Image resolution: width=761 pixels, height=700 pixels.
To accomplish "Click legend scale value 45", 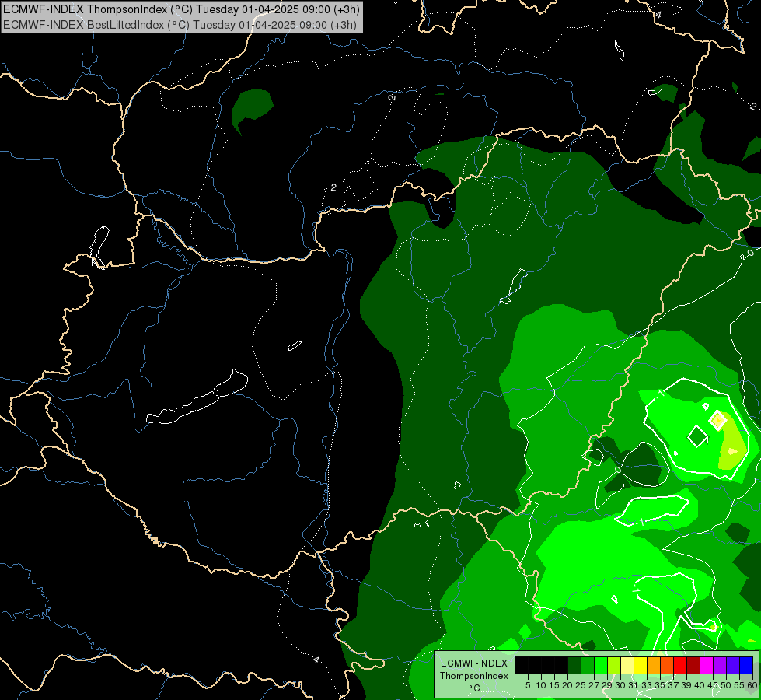I will [713, 685].
